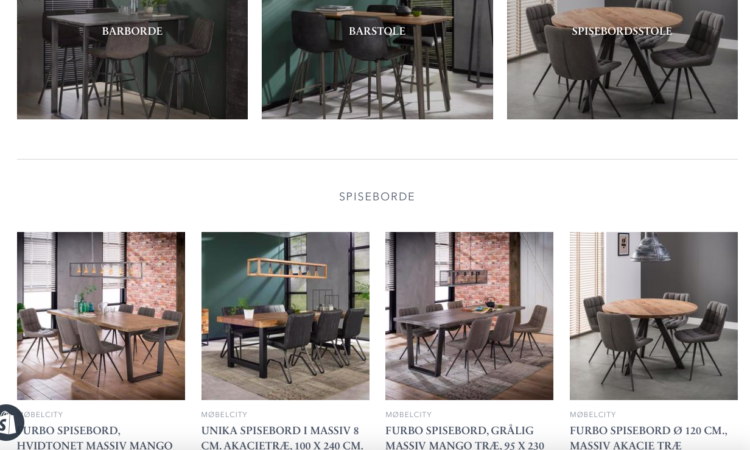The width and height of the screenshot is (750, 450).
Task: Click Møbelcity vendor above Ø 120 cm table
Action: 593,415
